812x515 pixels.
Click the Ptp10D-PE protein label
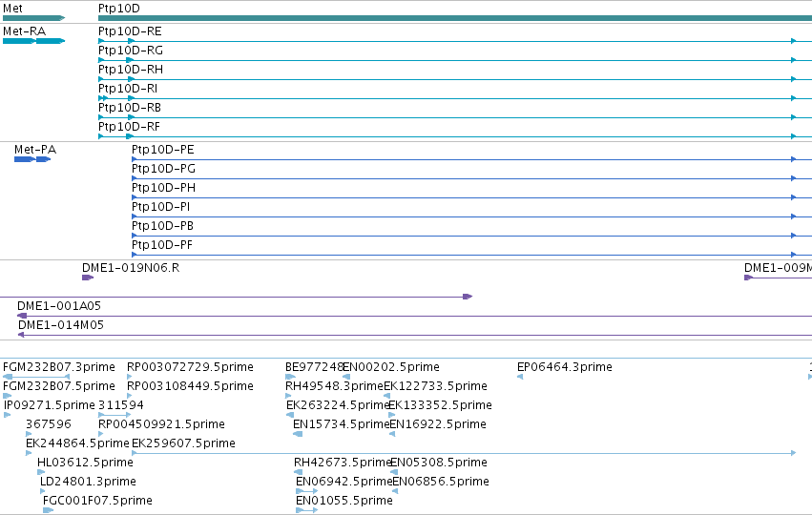tap(162, 150)
